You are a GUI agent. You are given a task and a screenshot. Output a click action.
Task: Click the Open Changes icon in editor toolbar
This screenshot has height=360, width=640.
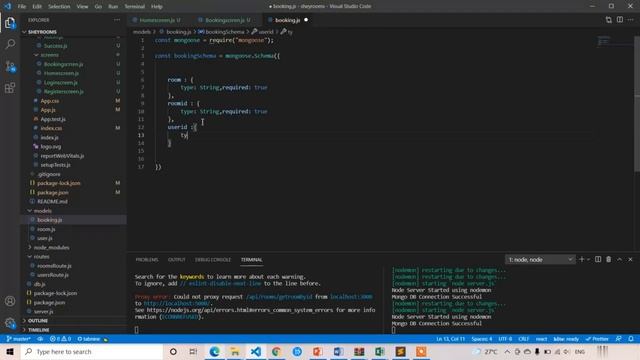point(609,20)
